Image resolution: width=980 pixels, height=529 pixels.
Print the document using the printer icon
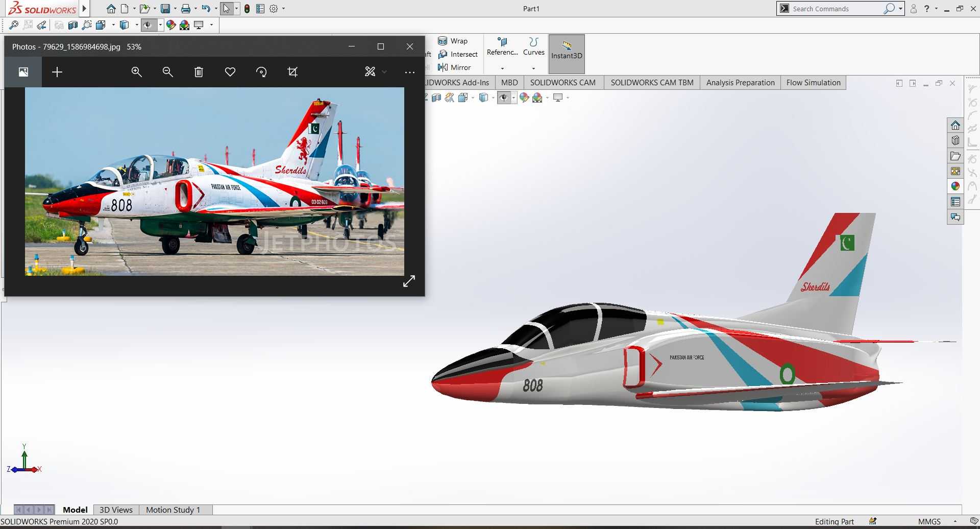coord(186,9)
